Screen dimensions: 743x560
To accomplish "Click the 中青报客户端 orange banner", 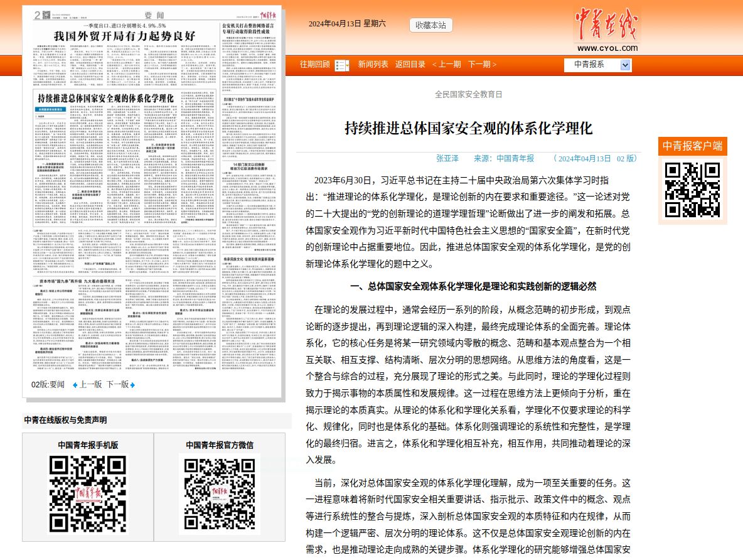I will pos(692,146).
